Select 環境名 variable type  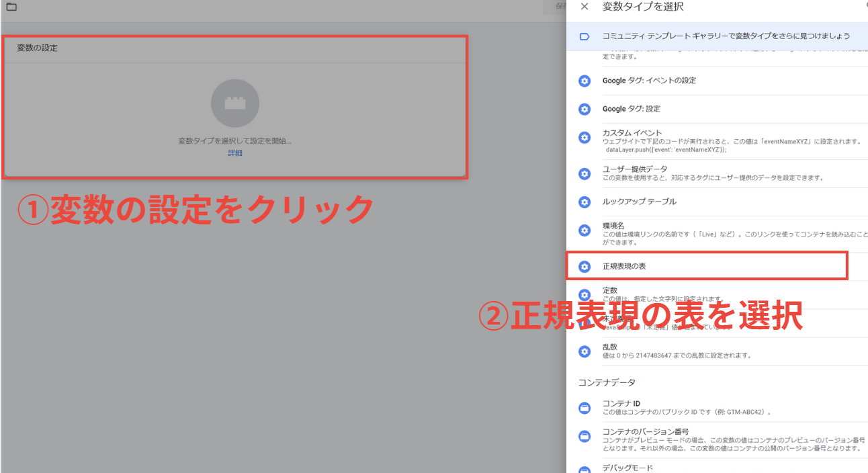(x=717, y=234)
